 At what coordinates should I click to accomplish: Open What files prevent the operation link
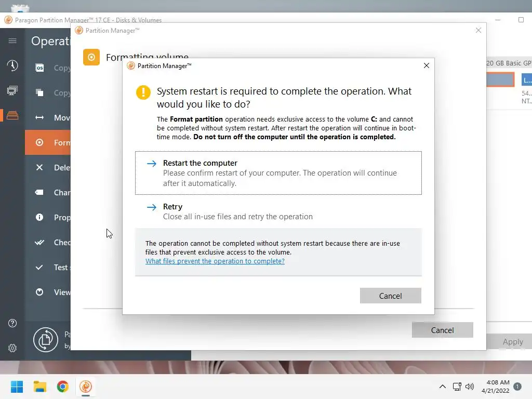point(215,261)
